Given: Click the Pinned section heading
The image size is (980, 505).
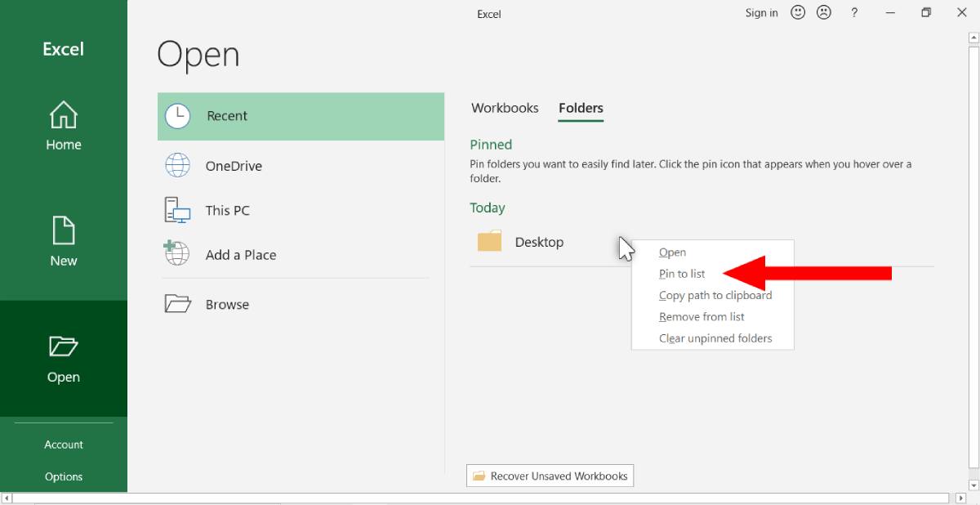Looking at the screenshot, I should 491,145.
